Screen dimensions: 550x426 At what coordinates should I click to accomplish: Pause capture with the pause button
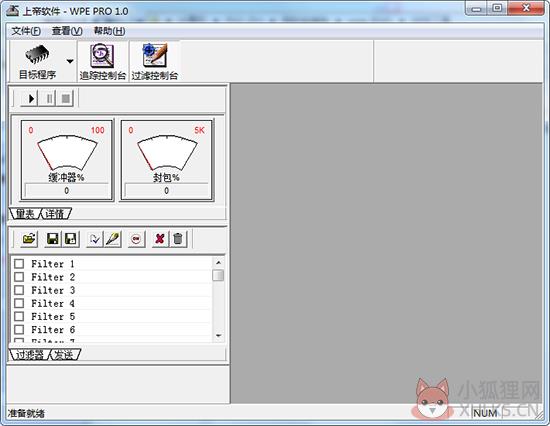[48, 99]
